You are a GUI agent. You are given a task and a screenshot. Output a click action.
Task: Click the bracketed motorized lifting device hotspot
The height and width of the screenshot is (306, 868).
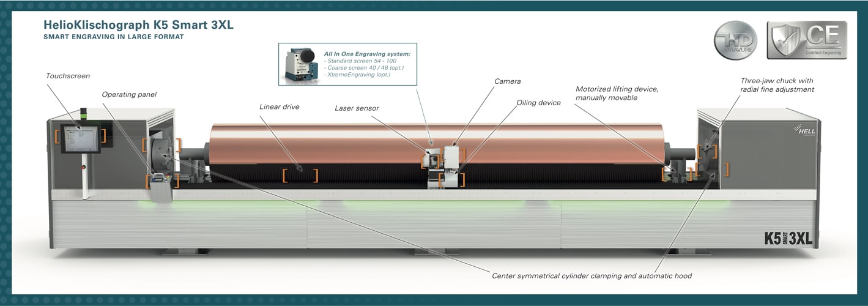[677, 175]
